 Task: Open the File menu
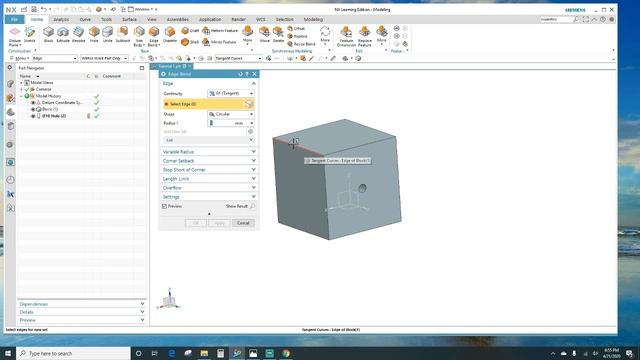point(14,19)
